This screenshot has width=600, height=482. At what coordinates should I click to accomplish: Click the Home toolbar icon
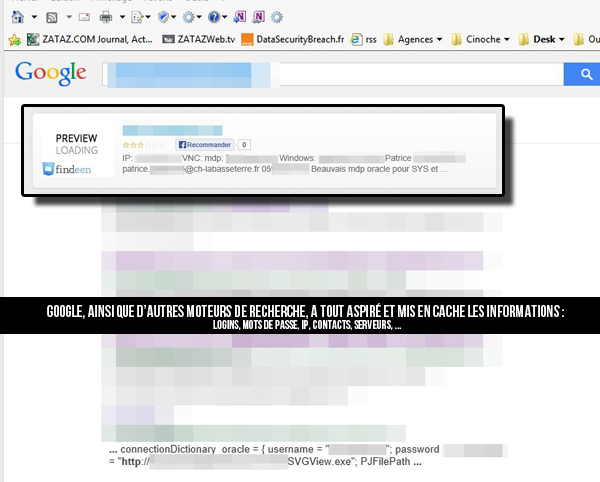coord(18,17)
